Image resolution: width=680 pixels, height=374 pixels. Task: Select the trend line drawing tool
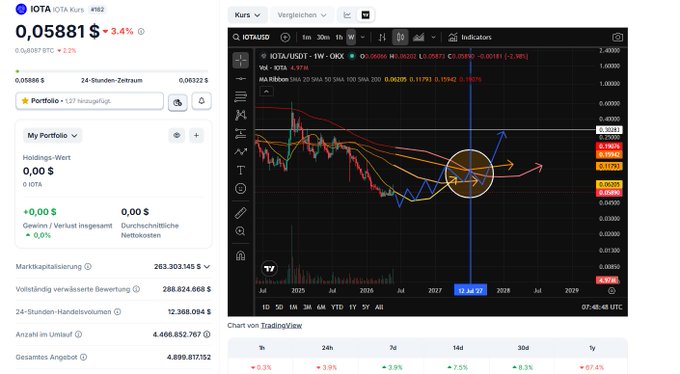click(x=241, y=79)
